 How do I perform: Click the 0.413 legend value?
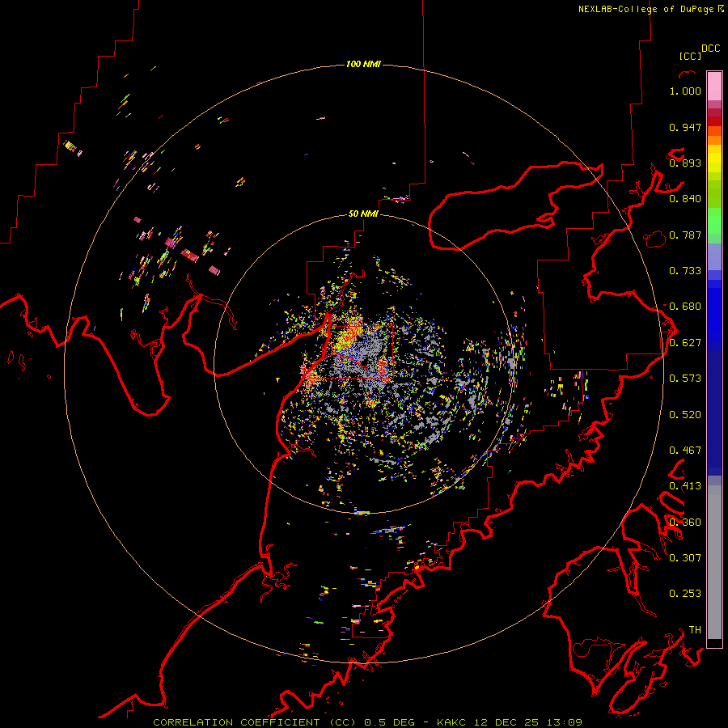(x=685, y=486)
